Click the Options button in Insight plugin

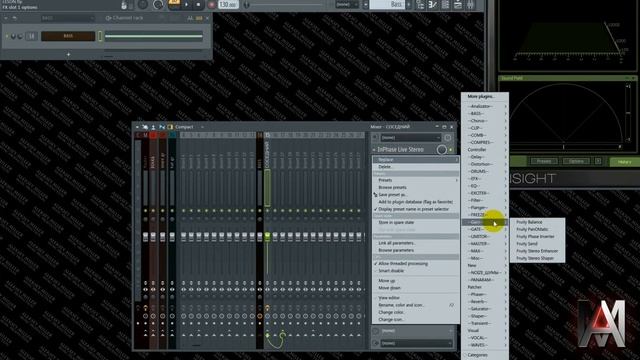pos(576,161)
